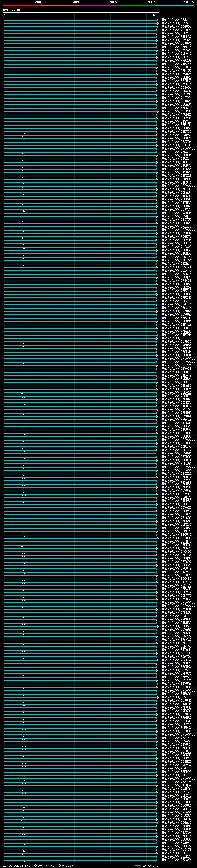
Task: Click the alignment bar for UniRef100_Q1AUC0
Action: 80,372
